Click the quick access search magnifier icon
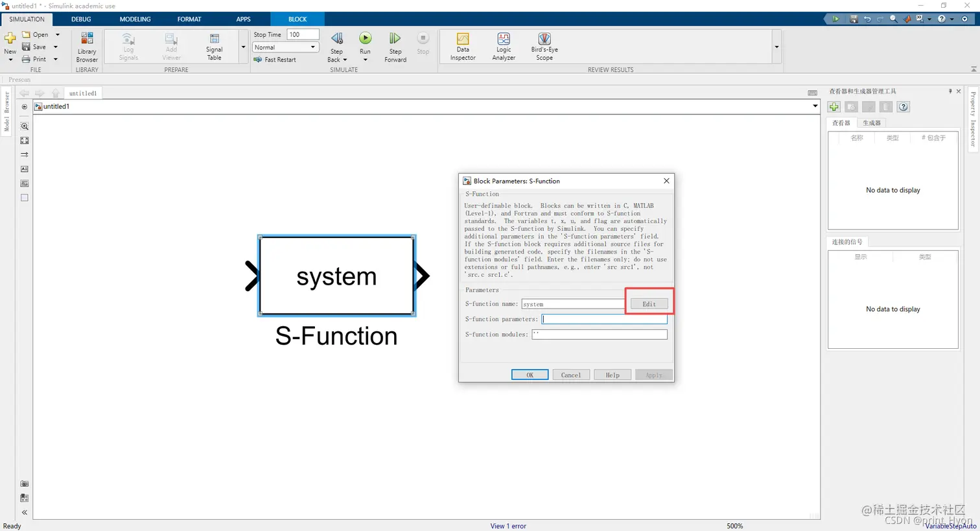This screenshot has height=531, width=980. click(894, 19)
